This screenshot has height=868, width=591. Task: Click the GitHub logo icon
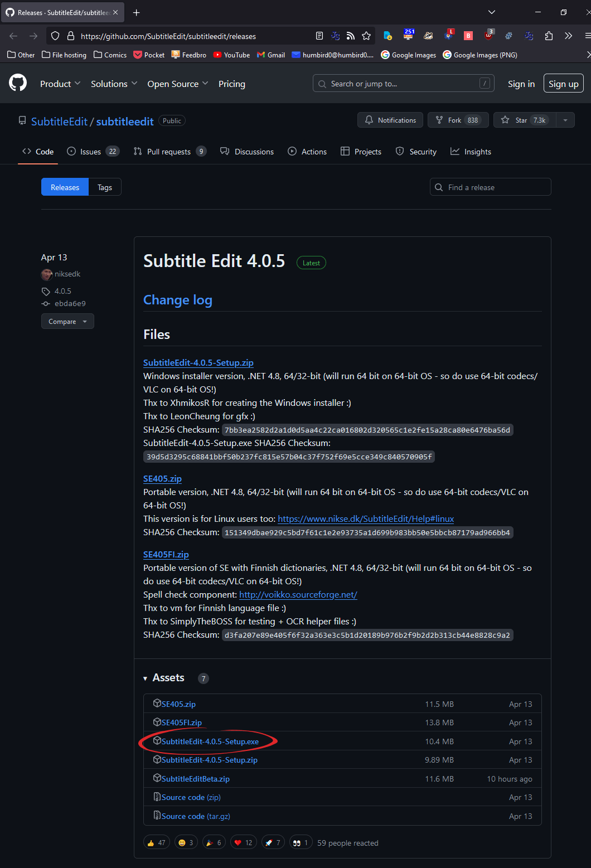coord(18,84)
